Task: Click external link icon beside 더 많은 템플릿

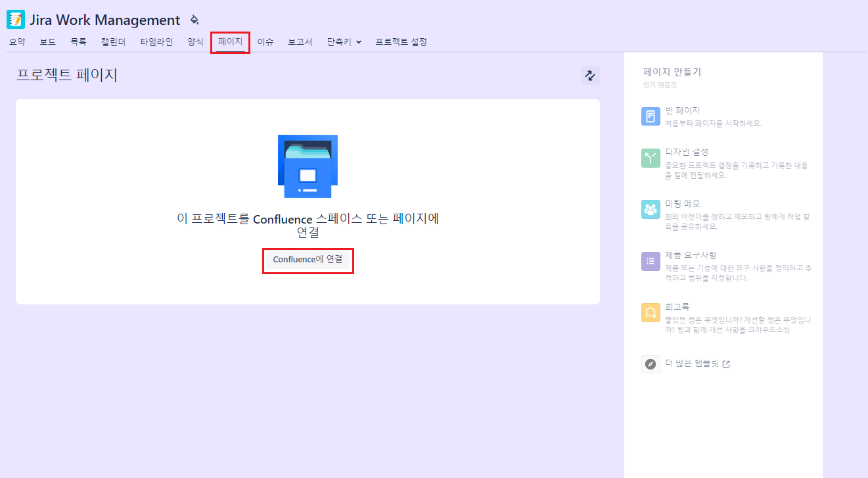Action: tap(726, 364)
